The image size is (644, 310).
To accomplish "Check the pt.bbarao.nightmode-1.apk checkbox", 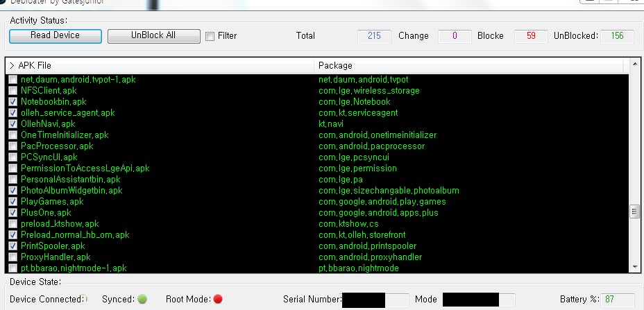I will 13,268.
